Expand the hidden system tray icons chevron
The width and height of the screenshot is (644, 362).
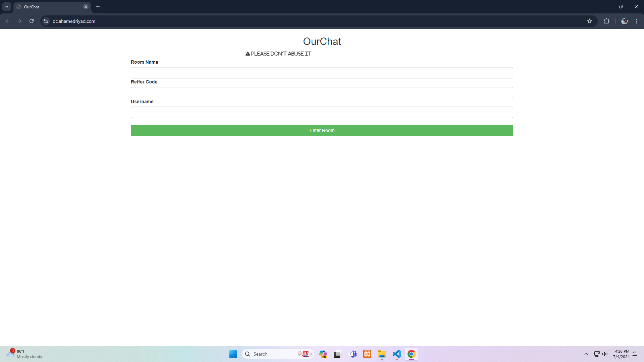(x=586, y=354)
